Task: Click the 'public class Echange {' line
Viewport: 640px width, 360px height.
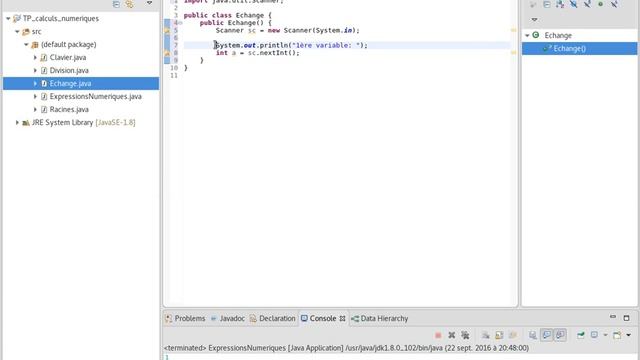Action: (227, 15)
